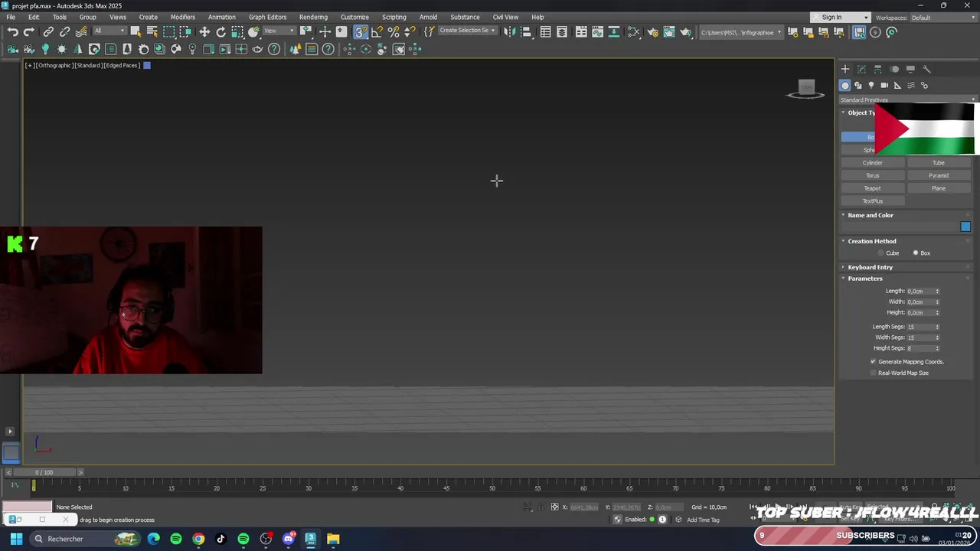This screenshot has height=551, width=980.
Task: Click the blue object color swatch
Action: pos(965,227)
